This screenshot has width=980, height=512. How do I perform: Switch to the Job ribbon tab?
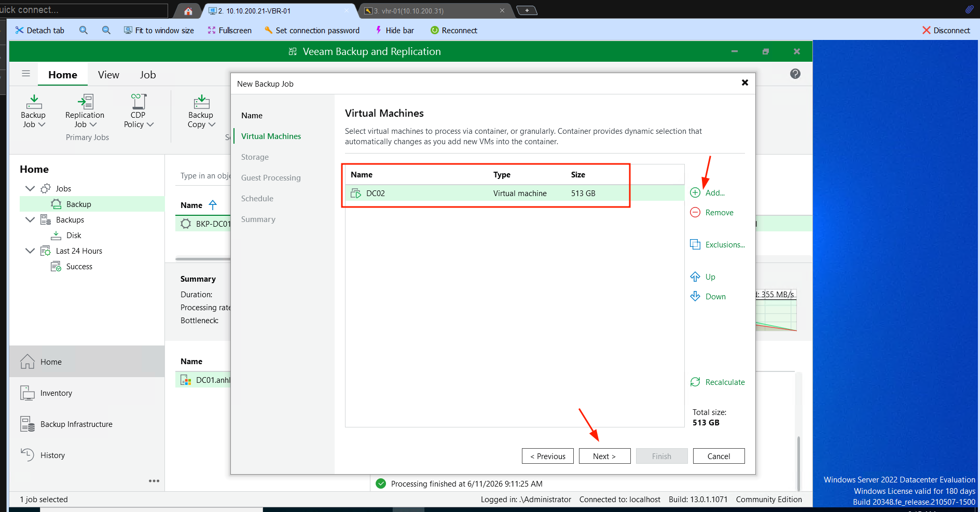click(148, 75)
